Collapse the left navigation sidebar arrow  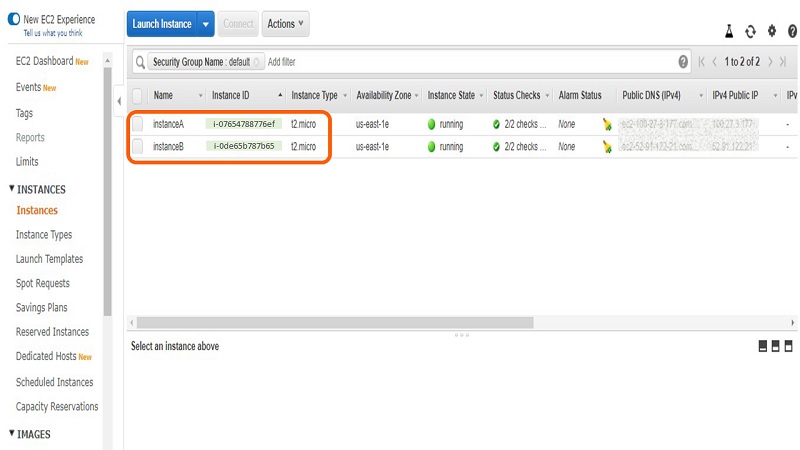119,100
